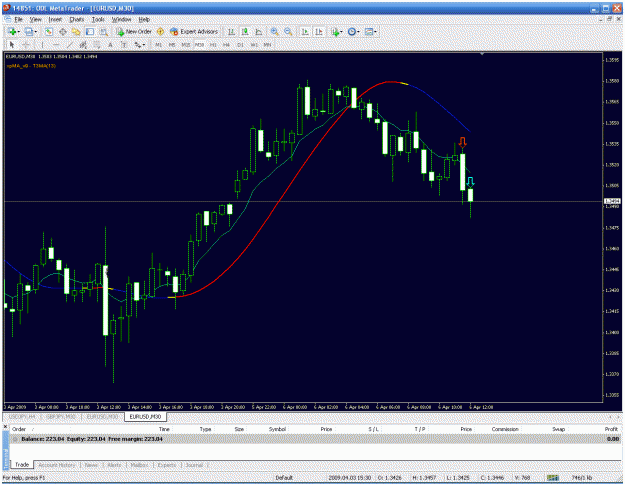Image resolution: width=625 pixels, height=484 pixels.
Task: Click the New Chart icon
Action: pyautogui.click(x=12, y=31)
